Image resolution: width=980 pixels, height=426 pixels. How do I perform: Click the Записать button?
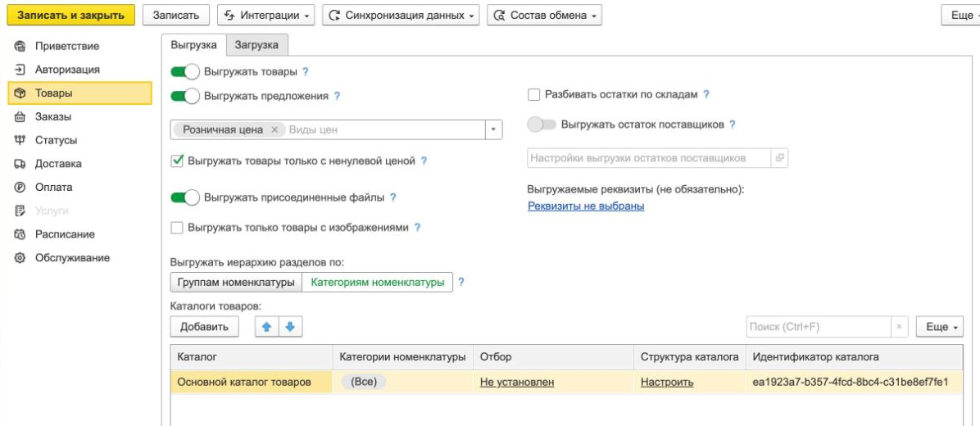point(175,16)
